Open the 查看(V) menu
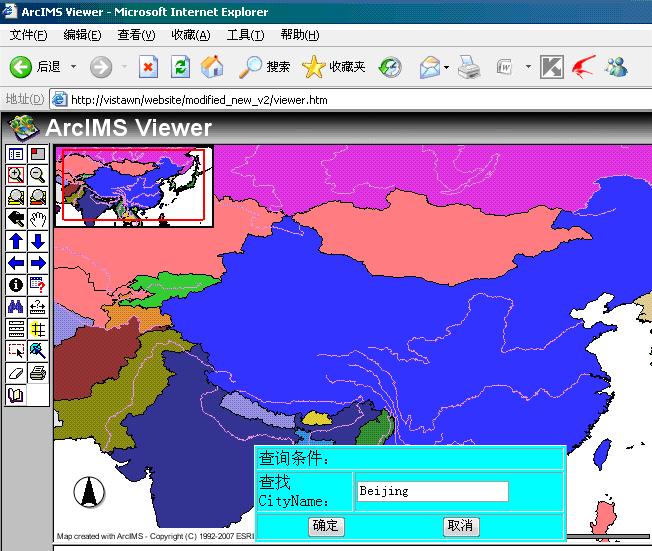The height and width of the screenshot is (551, 652). [x=136, y=35]
